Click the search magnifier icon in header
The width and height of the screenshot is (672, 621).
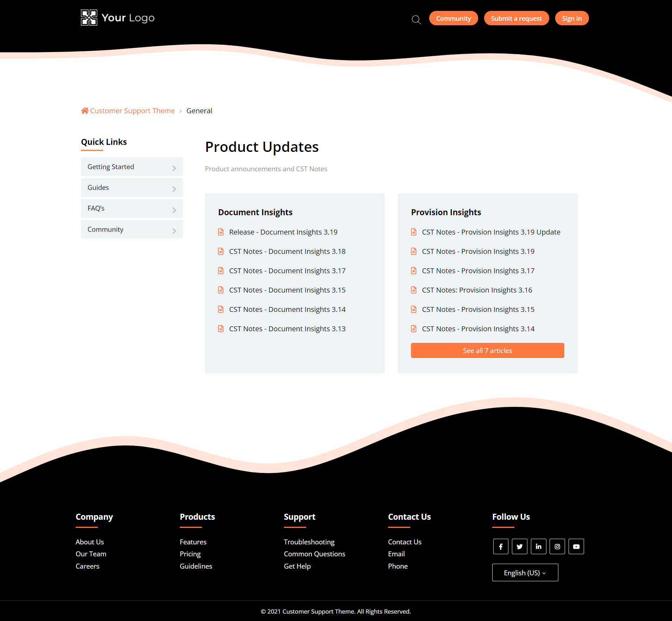416,20
